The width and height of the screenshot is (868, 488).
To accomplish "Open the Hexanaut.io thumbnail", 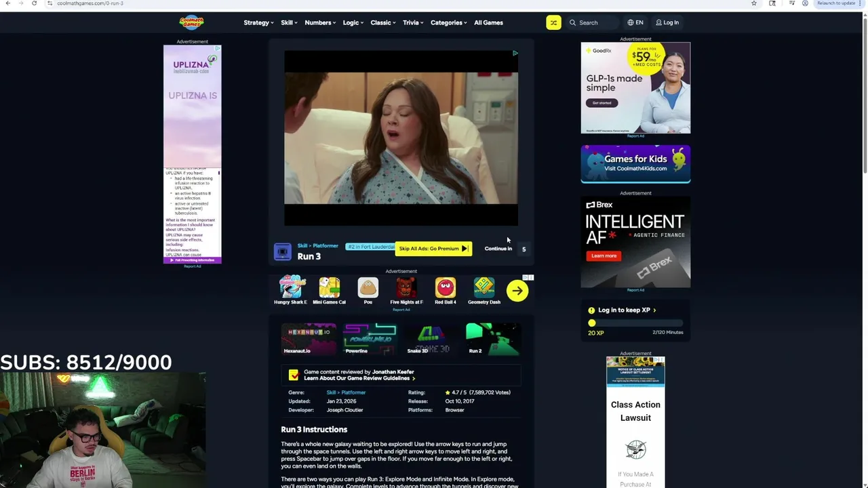I will pos(309,340).
